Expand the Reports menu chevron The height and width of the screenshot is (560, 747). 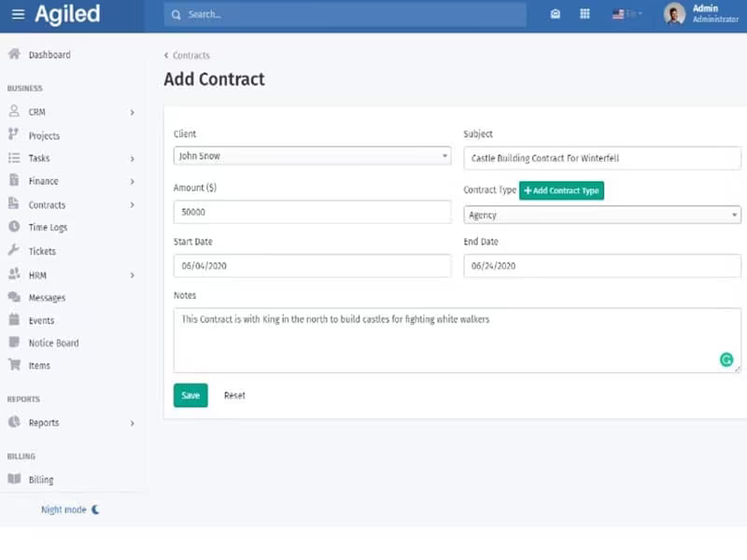(132, 424)
